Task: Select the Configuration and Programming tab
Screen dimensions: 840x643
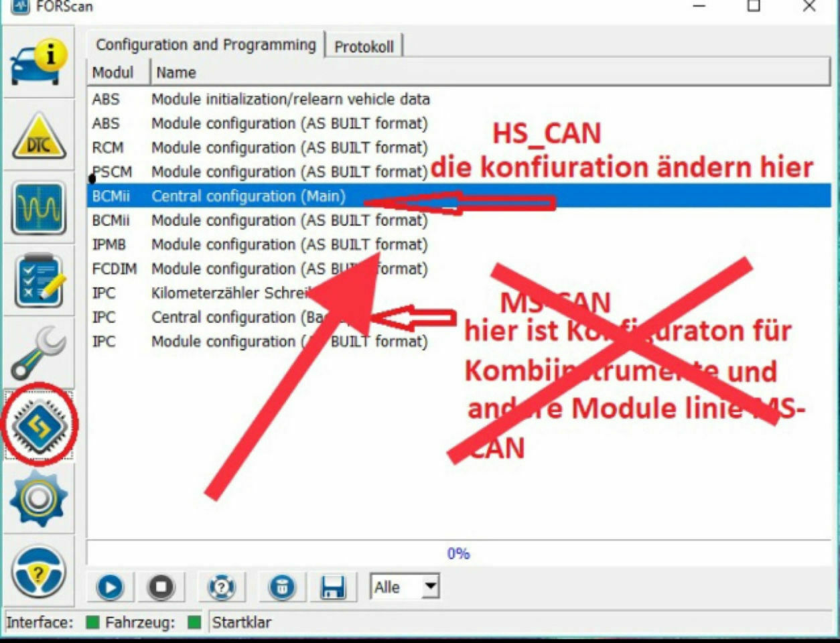Action: [205, 45]
